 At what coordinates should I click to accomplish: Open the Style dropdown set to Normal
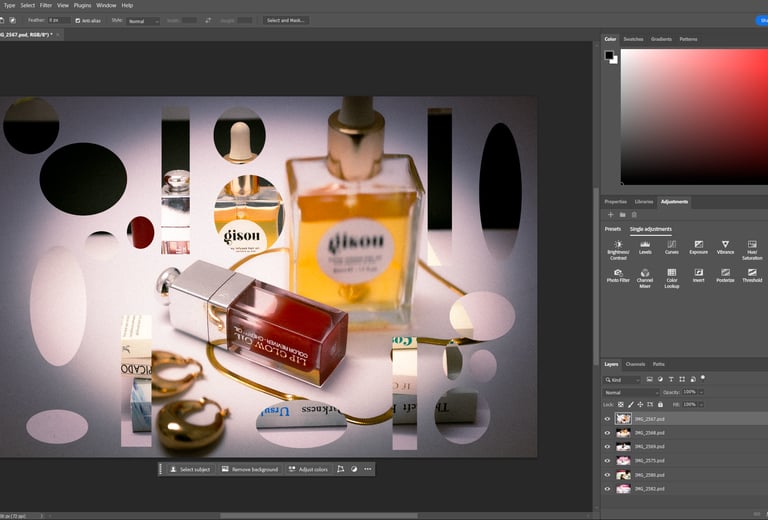tap(143, 21)
